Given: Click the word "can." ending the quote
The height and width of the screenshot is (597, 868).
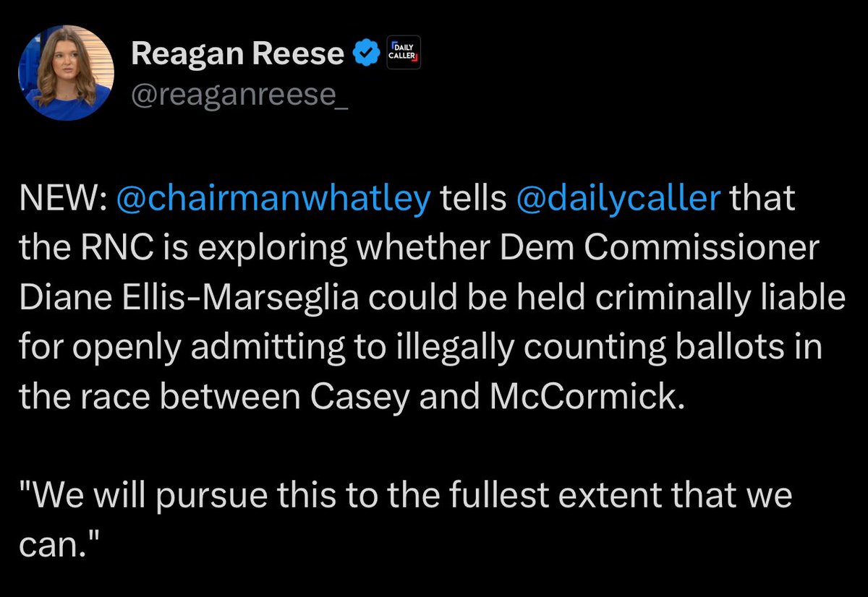Looking at the screenshot, I should point(56,546).
